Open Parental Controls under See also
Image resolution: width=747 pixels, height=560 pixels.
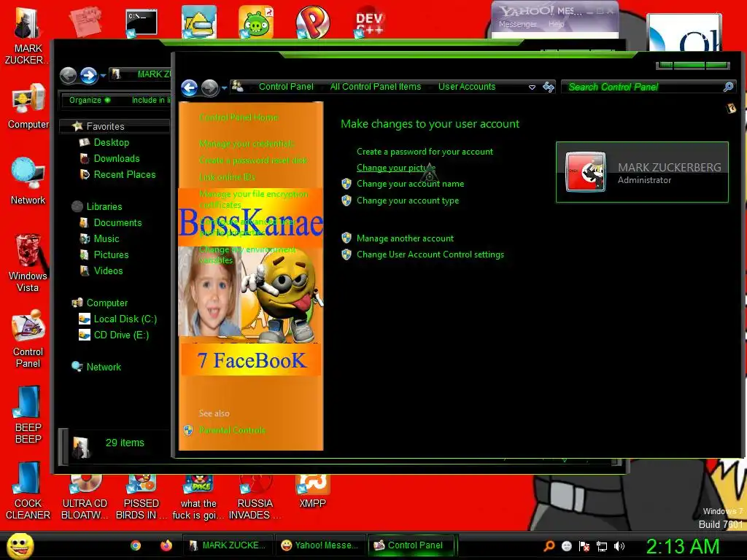click(x=232, y=430)
